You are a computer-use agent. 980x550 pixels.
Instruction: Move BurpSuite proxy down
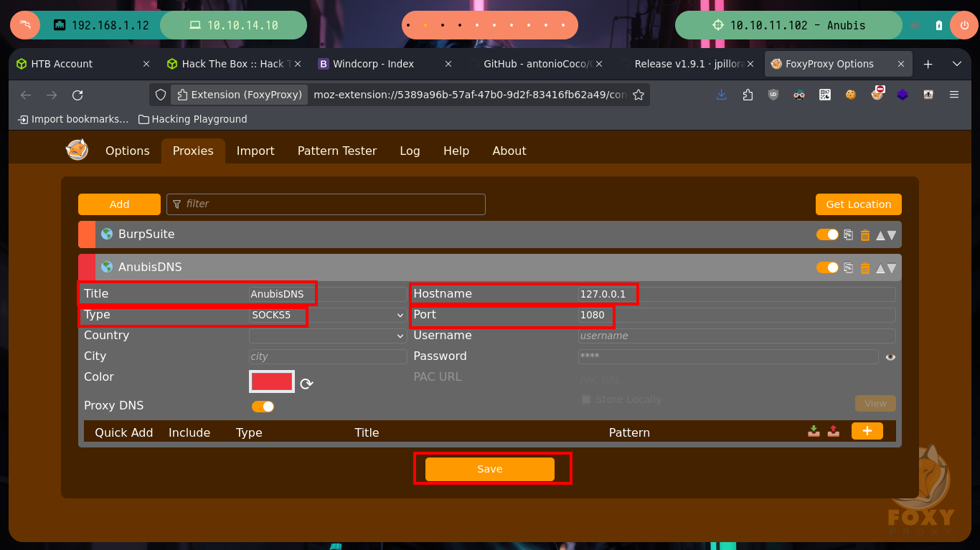pyautogui.click(x=892, y=235)
